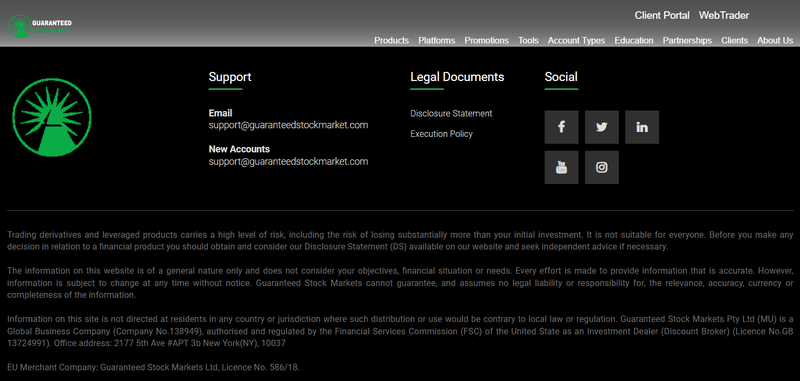The image size is (800, 381).
Task: Click the bold "Email" label
Action: (220, 113)
